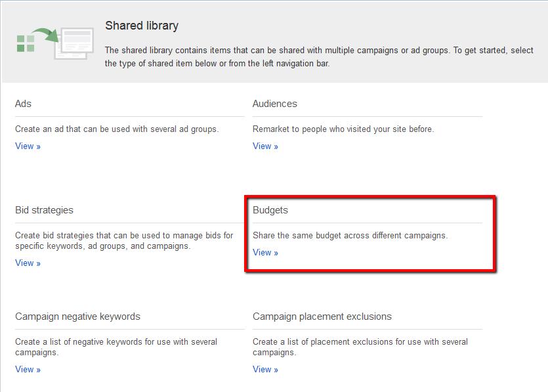This screenshot has height=392, width=548.
Task: Select the Campaign placement exclusions heading
Action: tap(322, 316)
